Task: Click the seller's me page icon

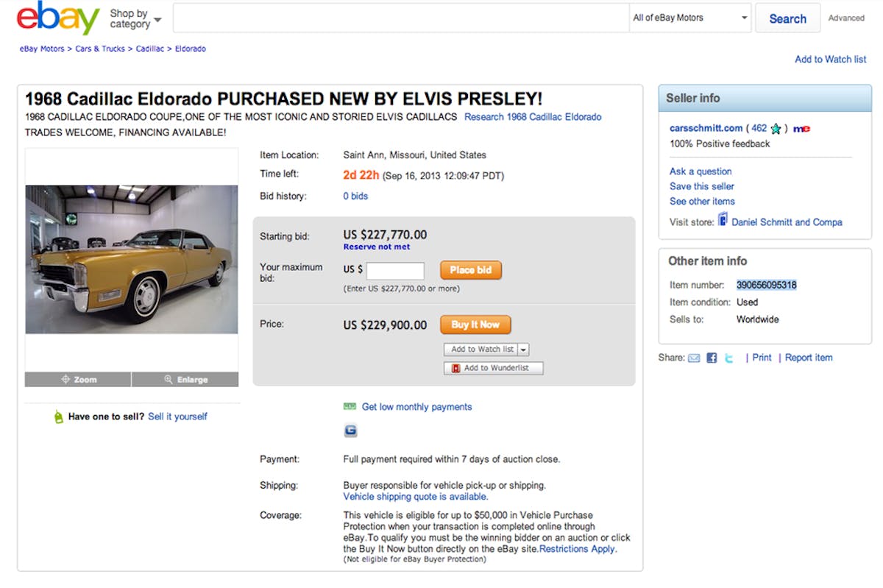Action: click(x=801, y=129)
